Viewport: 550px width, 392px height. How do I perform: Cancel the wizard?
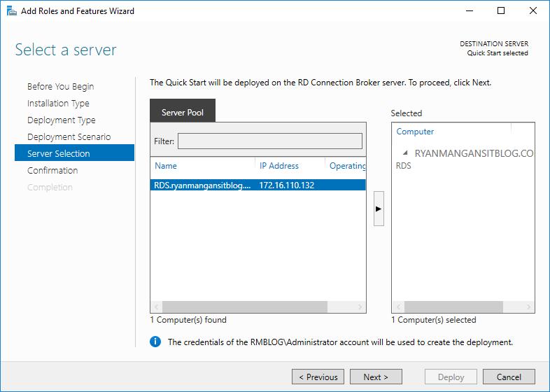[x=509, y=377]
